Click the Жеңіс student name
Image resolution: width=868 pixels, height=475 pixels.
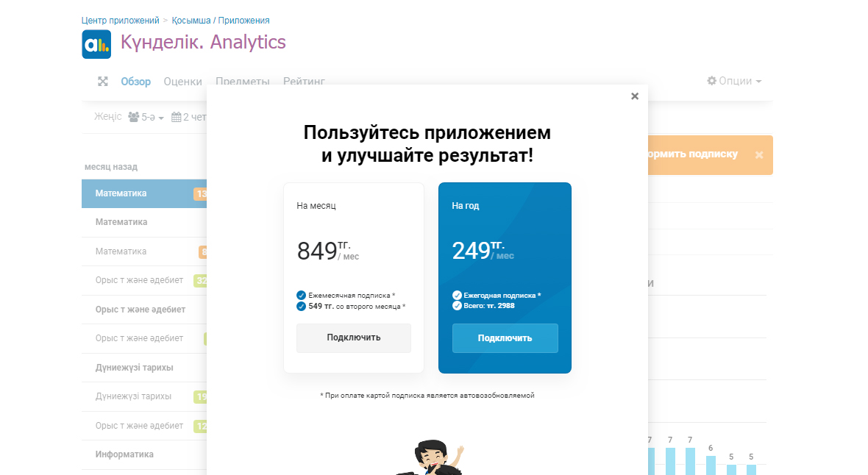click(x=107, y=116)
